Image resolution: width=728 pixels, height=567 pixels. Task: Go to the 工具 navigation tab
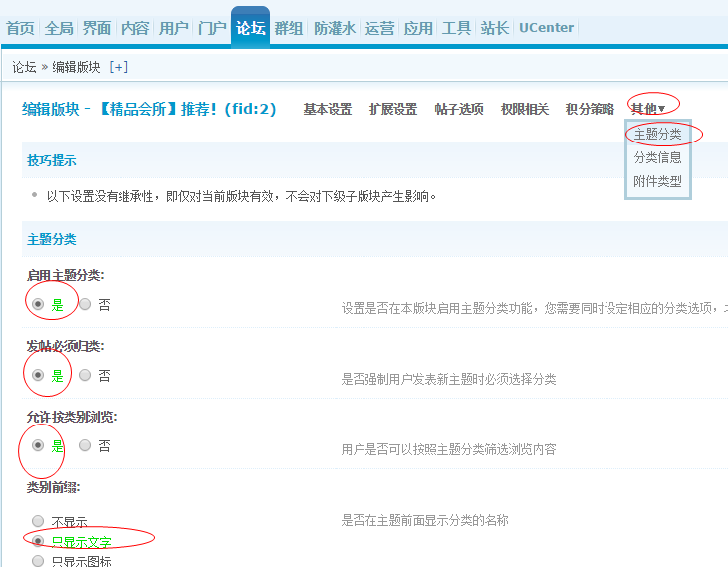[x=456, y=28]
